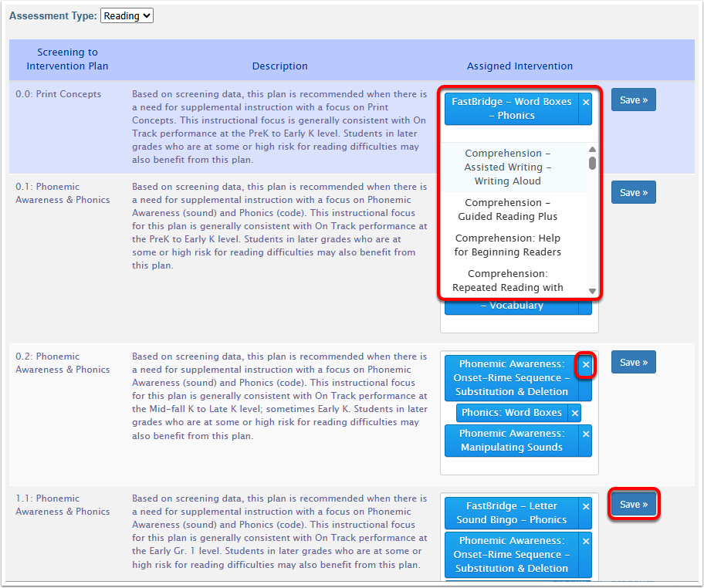Save the 0.0 Print Concepts plan
The width and height of the screenshot is (704, 588).
[x=634, y=100]
